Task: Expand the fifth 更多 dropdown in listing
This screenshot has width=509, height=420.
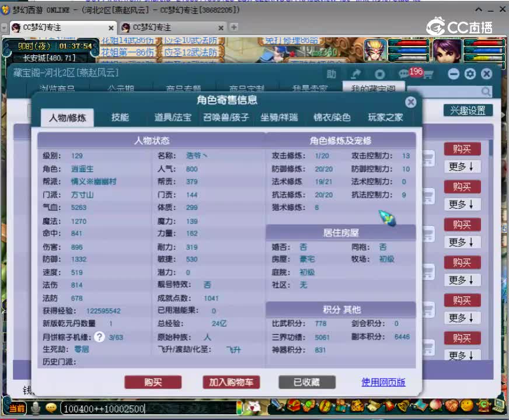Action: point(462,318)
